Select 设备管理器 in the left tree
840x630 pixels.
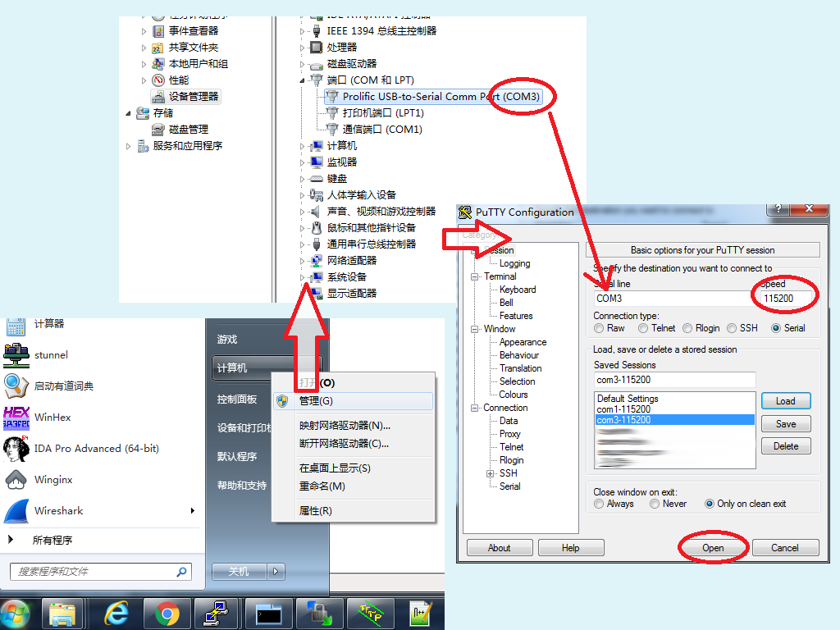coord(185,97)
